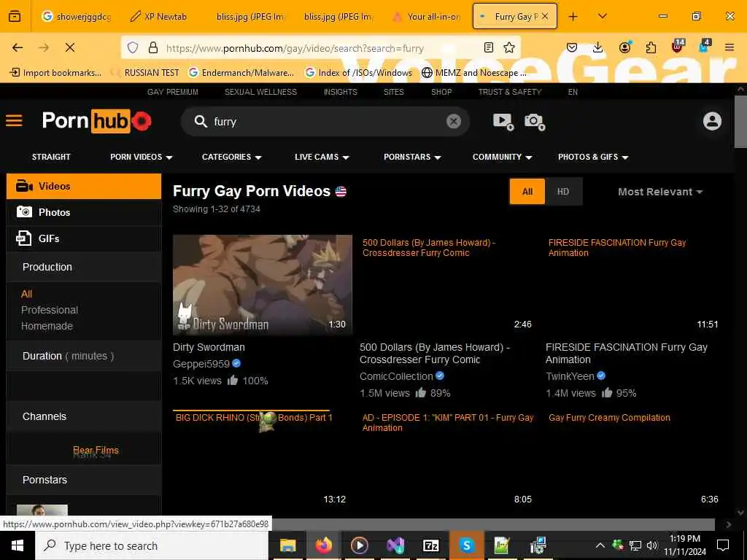
Task: Click the magnifier icon in site search
Action: coord(201,122)
